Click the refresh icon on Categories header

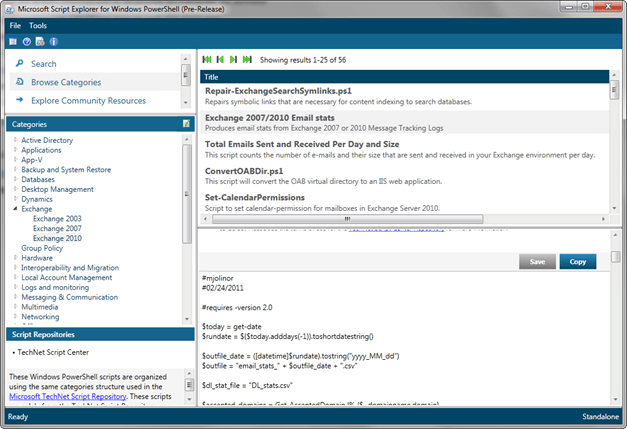click(x=186, y=124)
